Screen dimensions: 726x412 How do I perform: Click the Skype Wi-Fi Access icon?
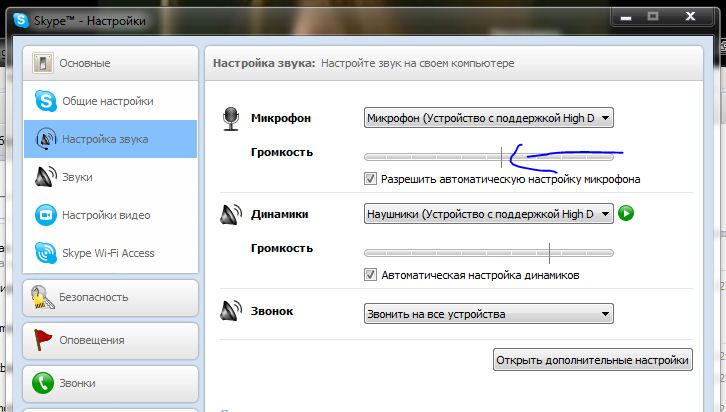coord(45,253)
